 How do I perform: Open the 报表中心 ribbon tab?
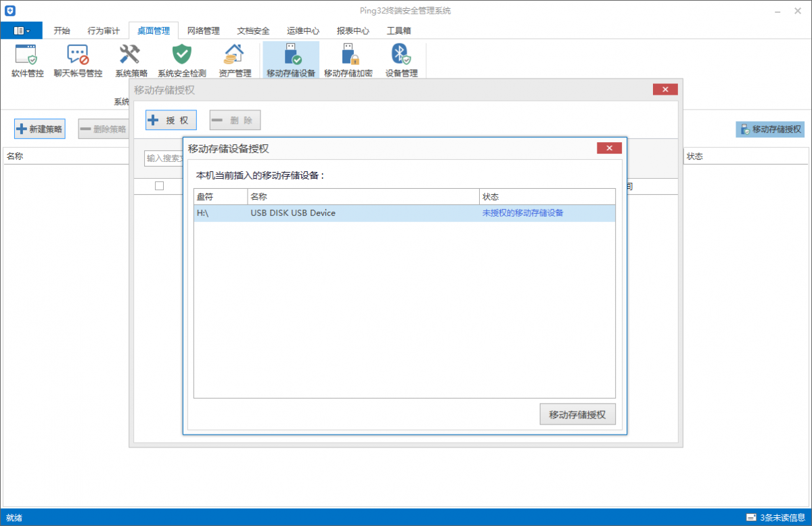pyautogui.click(x=353, y=30)
